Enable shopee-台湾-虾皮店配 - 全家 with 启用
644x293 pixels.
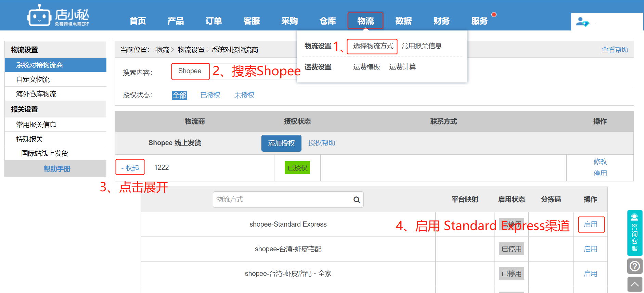pyautogui.click(x=591, y=274)
